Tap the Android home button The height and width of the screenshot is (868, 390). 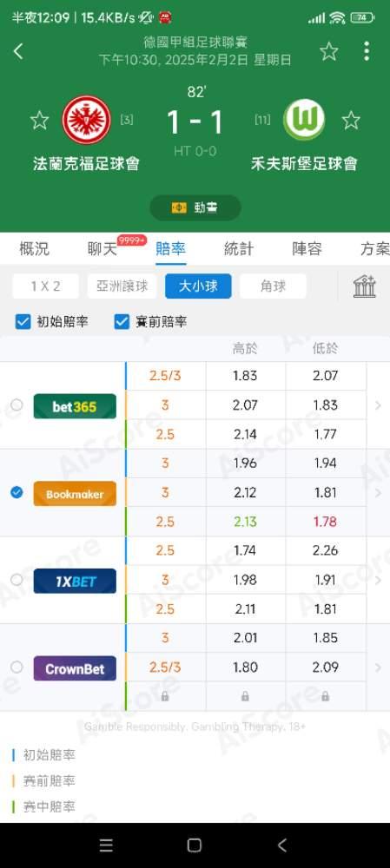(x=195, y=845)
